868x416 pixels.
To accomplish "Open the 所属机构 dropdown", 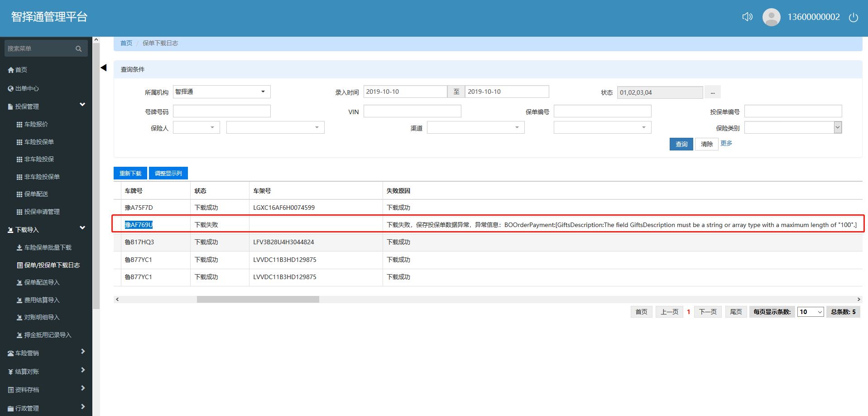I will 221,92.
